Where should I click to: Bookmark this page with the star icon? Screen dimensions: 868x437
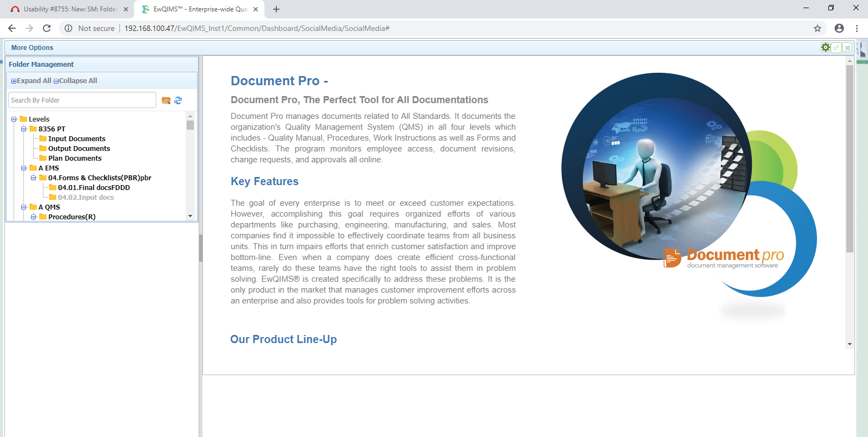click(x=818, y=28)
